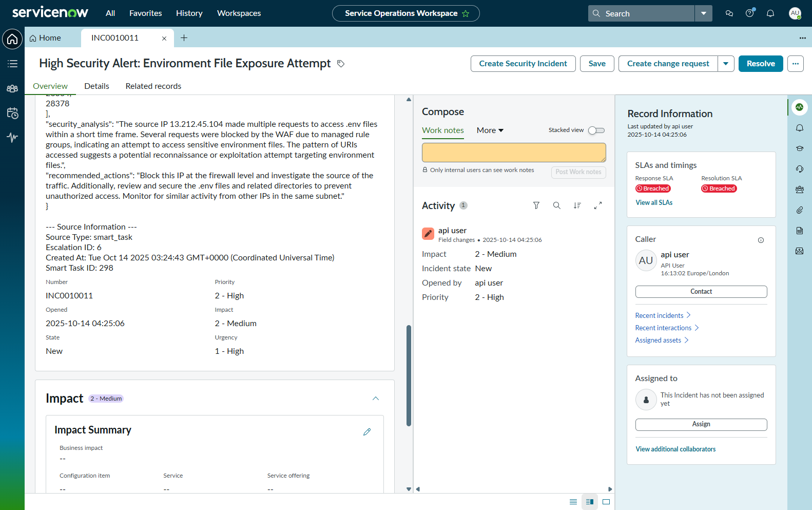Open the envelope icon in right sidebar

pyautogui.click(x=800, y=251)
